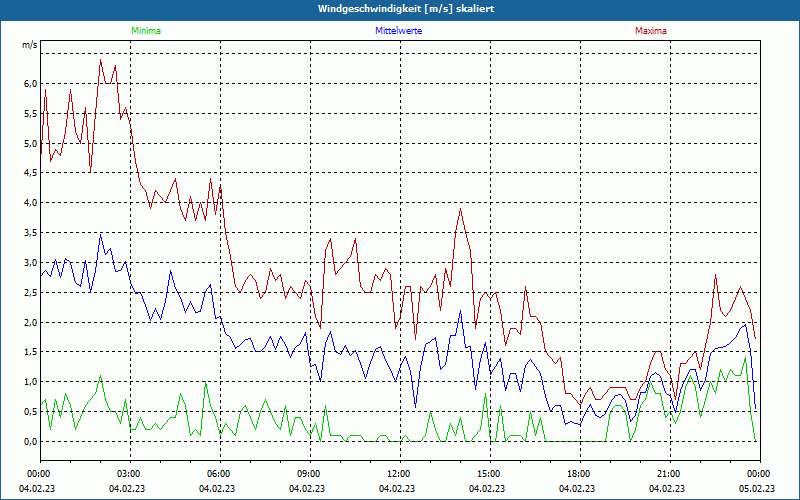This screenshot has width=800, height=500.
Task: Click the 4,0 y-axis value
Action: point(31,203)
